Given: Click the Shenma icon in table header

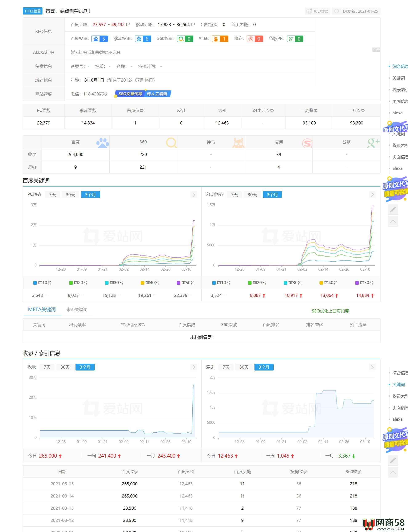Looking at the screenshot, I should 238,143.
